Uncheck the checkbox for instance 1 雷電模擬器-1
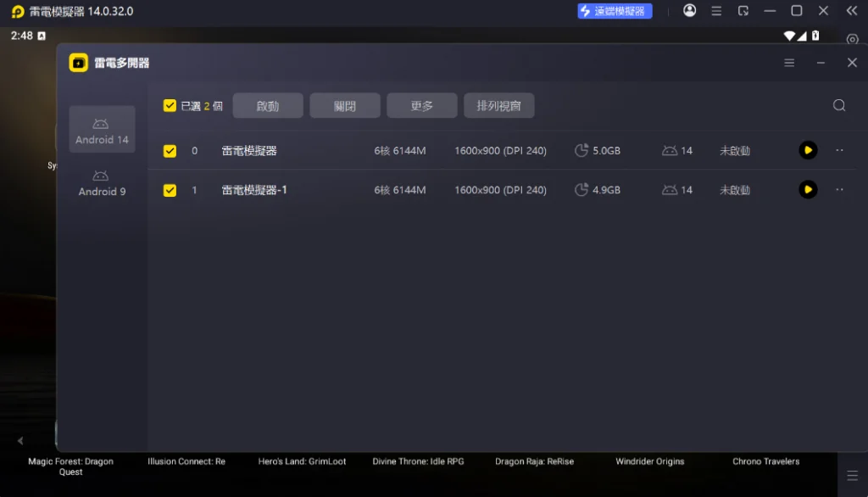The image size is (868, 497). [170, 190]
